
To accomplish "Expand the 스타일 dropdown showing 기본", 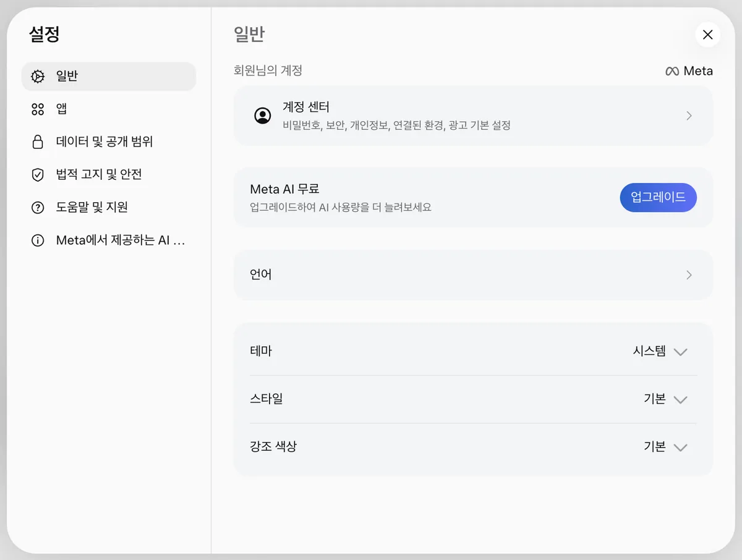I will 665,399.
